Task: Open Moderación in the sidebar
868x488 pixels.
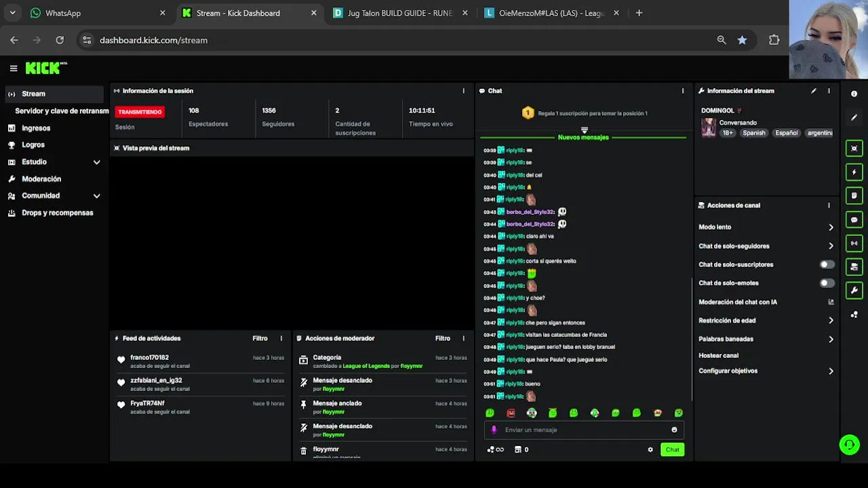Action: click(41, 179)
